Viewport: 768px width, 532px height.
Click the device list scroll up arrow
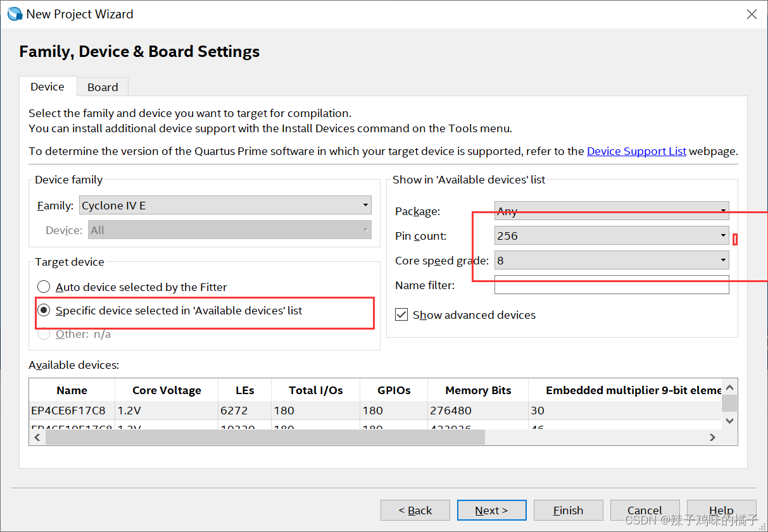pyautogui.click(x=729, y=387)
